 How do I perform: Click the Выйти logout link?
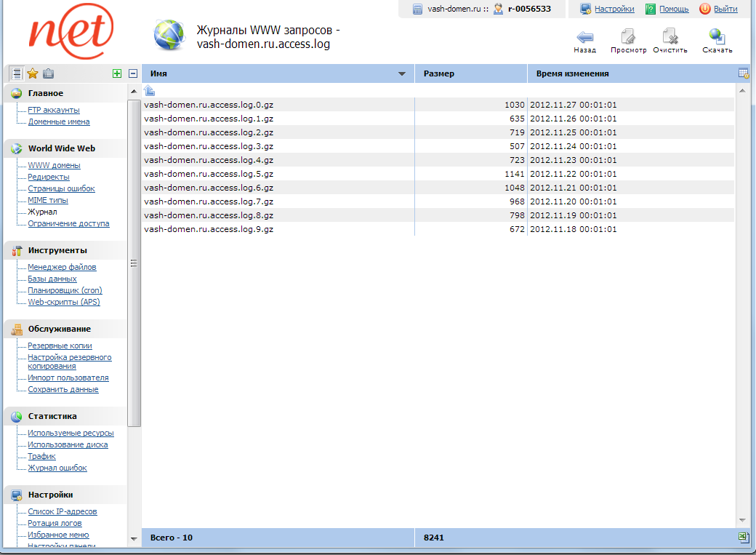[725, 9]
